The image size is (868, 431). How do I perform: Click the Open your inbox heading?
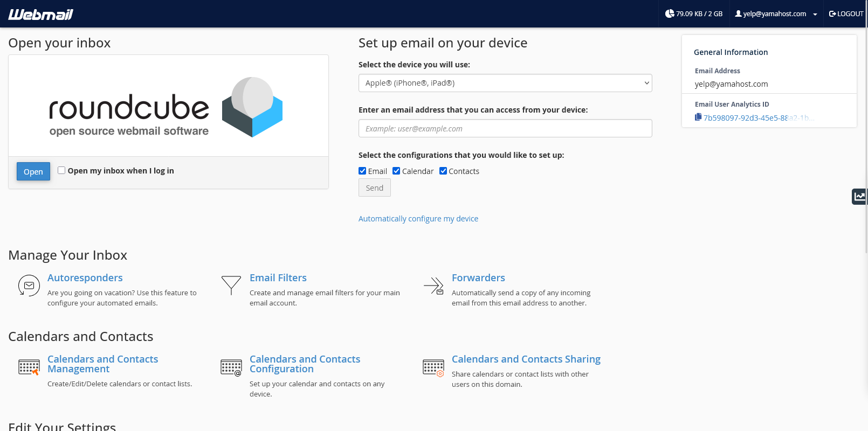point(59,43)
